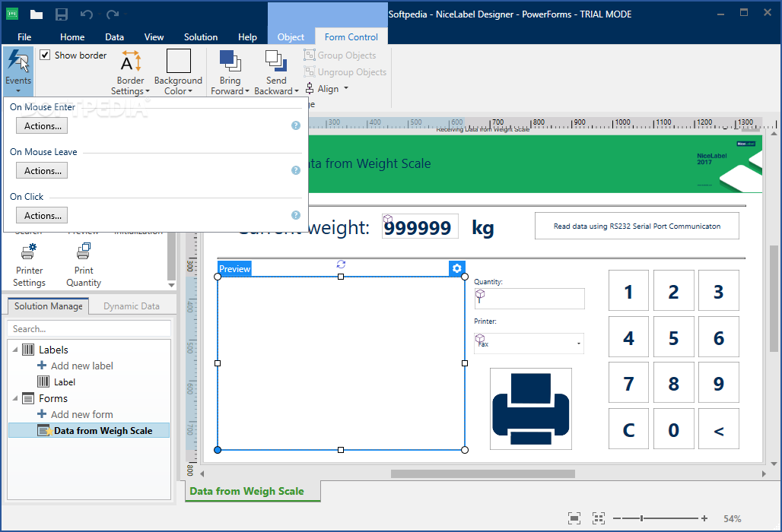
Task: Click the zoom out minus icon
Action: coord(617,518)
